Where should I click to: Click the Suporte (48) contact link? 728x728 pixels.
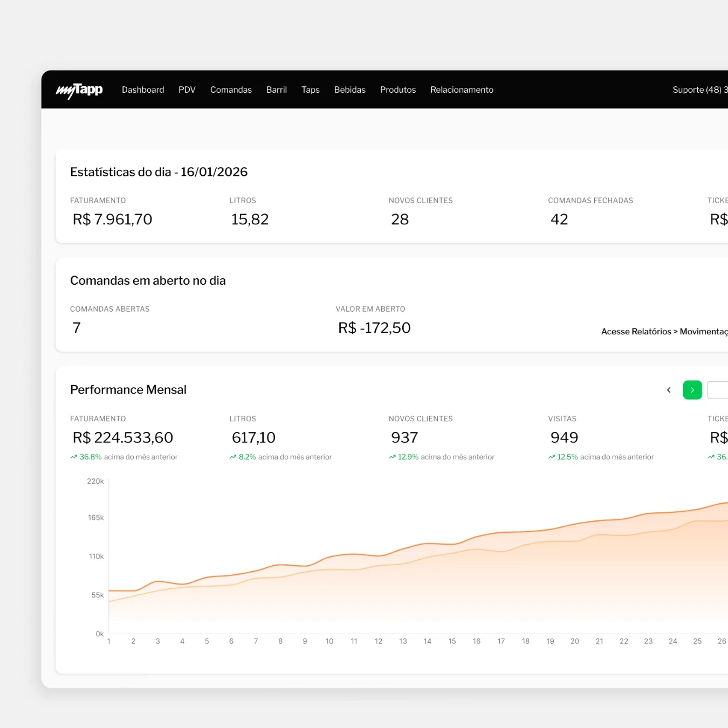coord(699,90)
